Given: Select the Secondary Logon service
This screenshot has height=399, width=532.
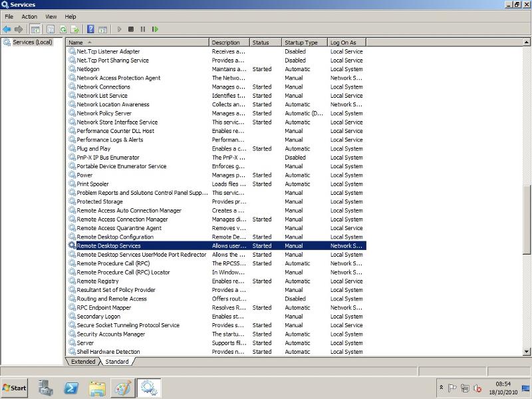Looking at the screenshot, I should (216, 317).
